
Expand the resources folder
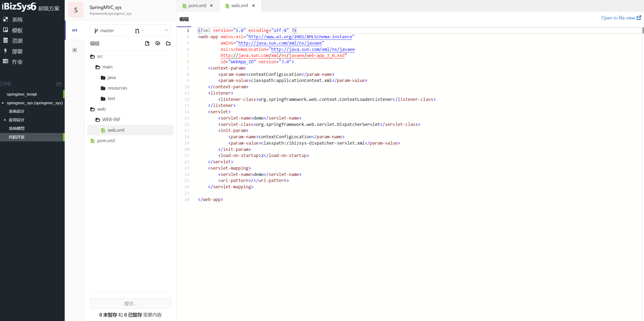pos(103,88)
